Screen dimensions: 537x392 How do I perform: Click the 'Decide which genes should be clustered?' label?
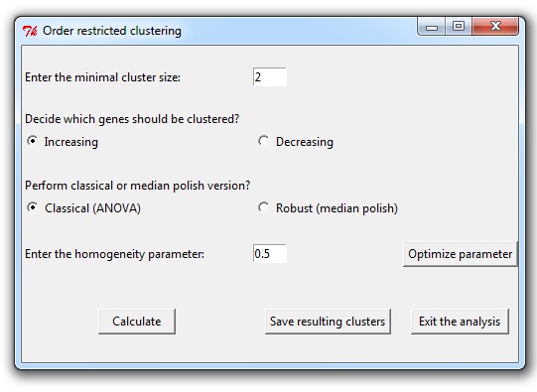coord(132,119)
